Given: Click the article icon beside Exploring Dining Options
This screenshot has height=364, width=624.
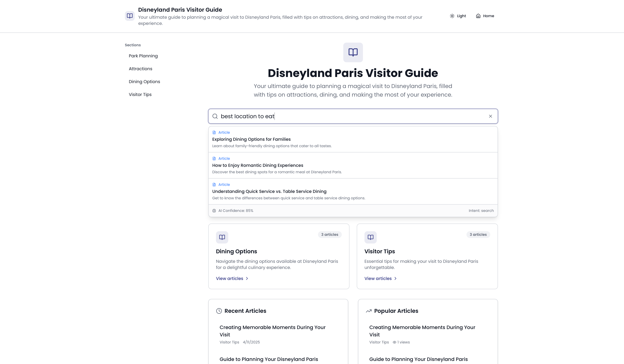Looking at the screenshot, I should pyautogui.click(x=214, y=132).
